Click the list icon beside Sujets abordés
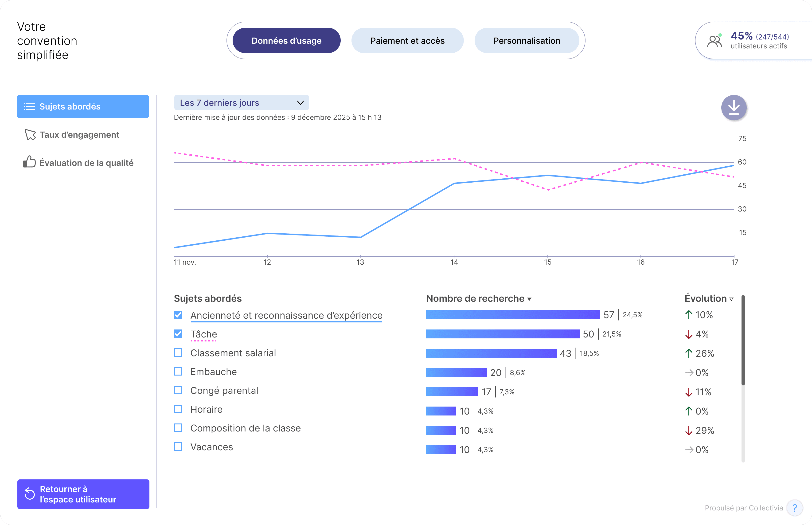This screenshot has height=525, width=812. click(29, 107)
